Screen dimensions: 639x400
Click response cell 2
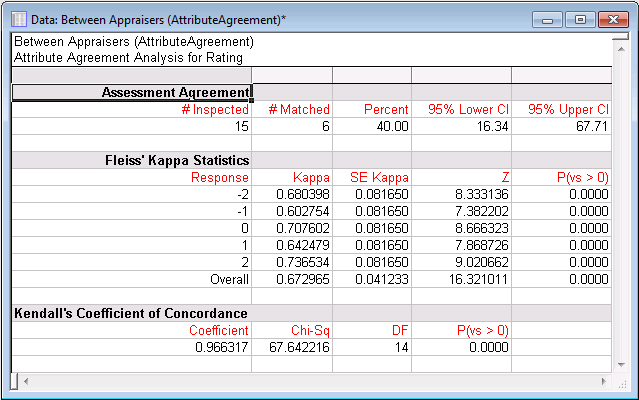click(x=132, y=262)
